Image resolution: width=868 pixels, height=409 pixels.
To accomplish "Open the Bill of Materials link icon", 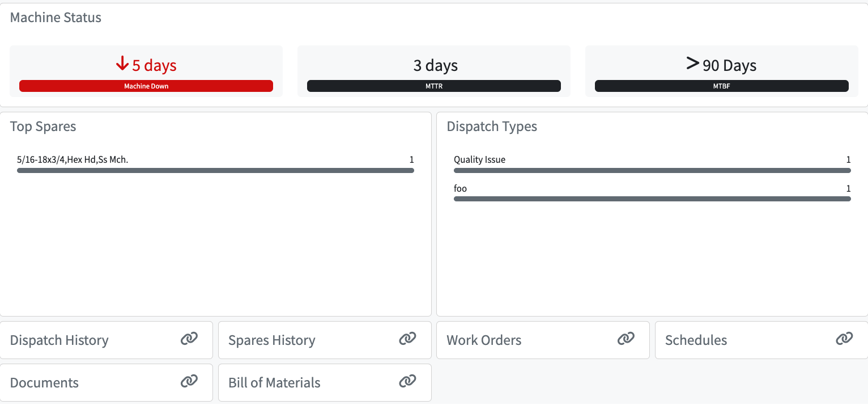I will click(x=407, y=381).
